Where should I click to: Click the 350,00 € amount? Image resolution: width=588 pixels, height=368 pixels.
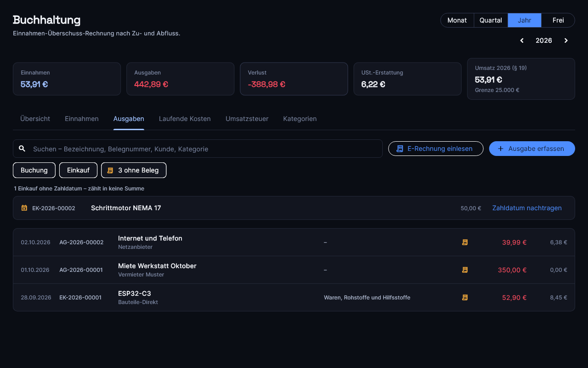(512, 270)
